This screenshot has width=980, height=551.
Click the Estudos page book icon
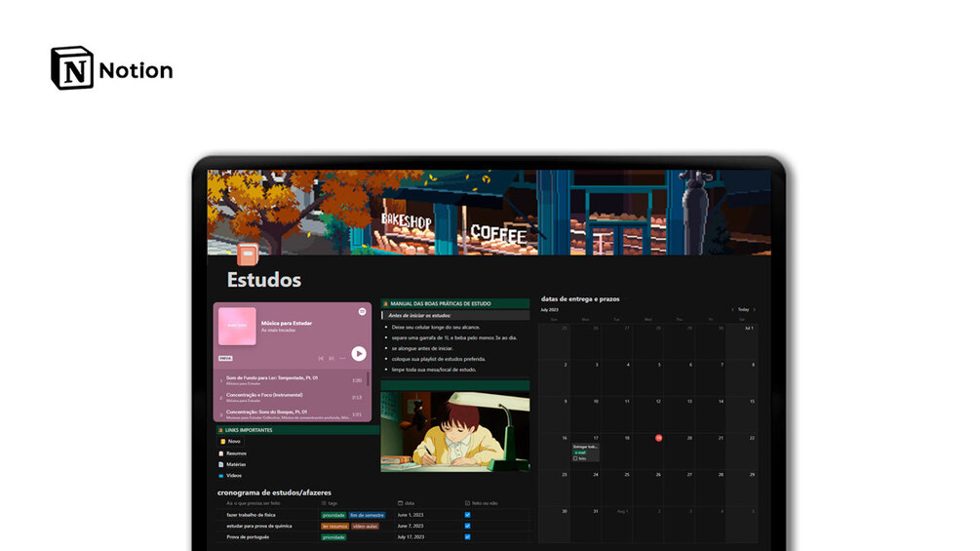point(248,254)
